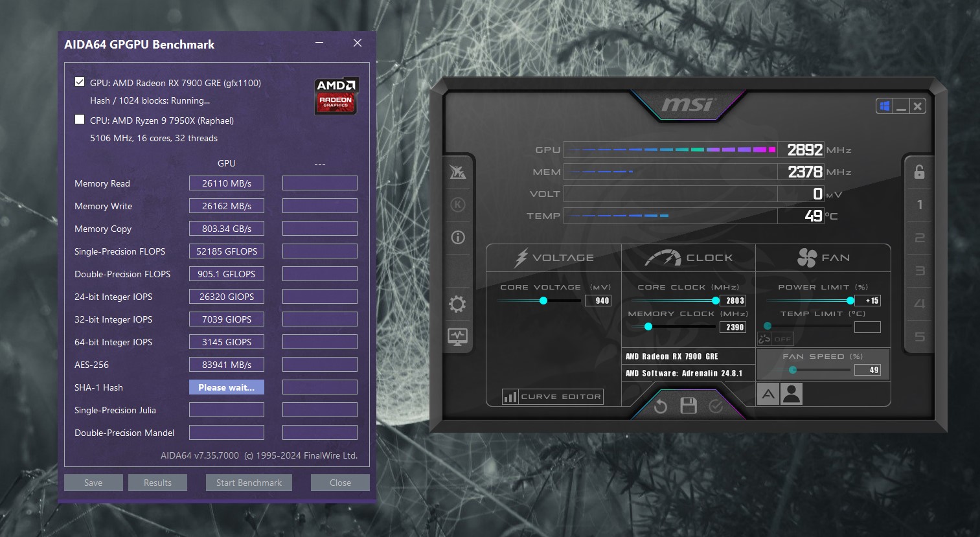Click the MSI logo in Afterburner

pos(687,105)
